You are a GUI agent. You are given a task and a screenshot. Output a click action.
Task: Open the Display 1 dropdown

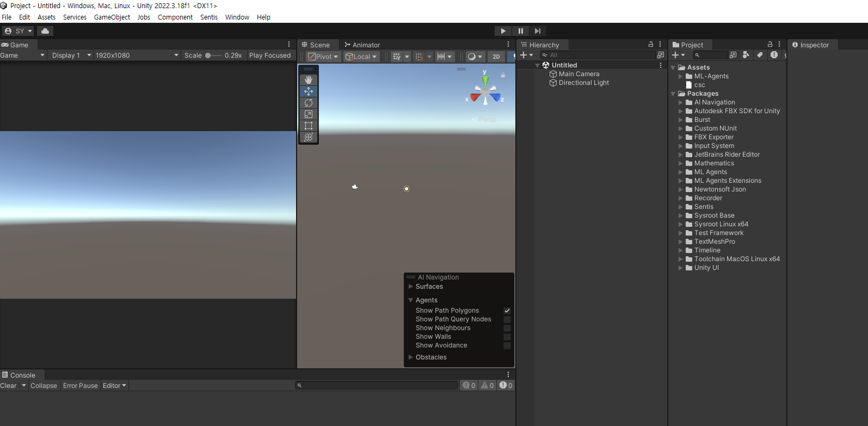click(x=70, y=55)
